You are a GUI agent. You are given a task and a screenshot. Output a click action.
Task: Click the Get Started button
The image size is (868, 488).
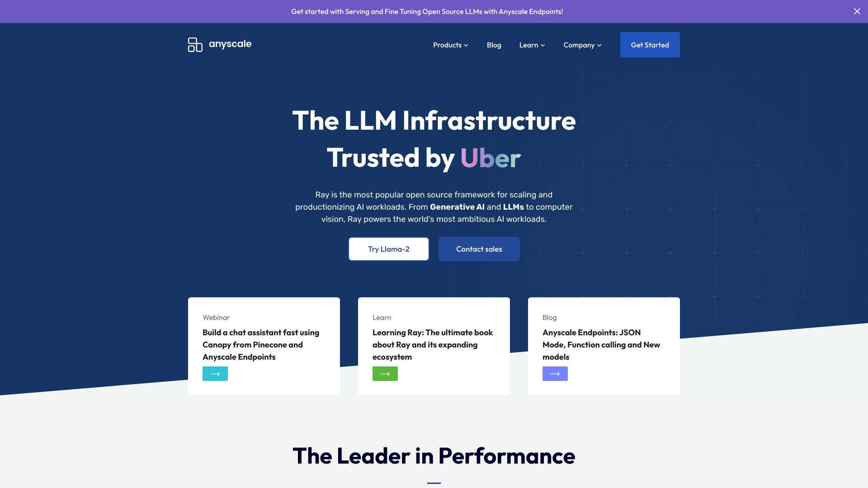pyautogui.click(x=650, y=45)
